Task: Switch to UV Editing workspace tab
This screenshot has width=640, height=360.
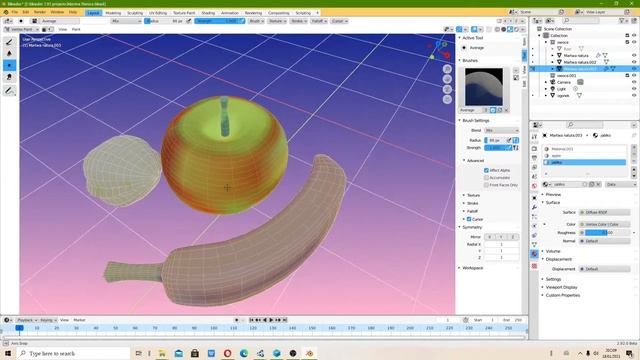Action: click(158, 13)
